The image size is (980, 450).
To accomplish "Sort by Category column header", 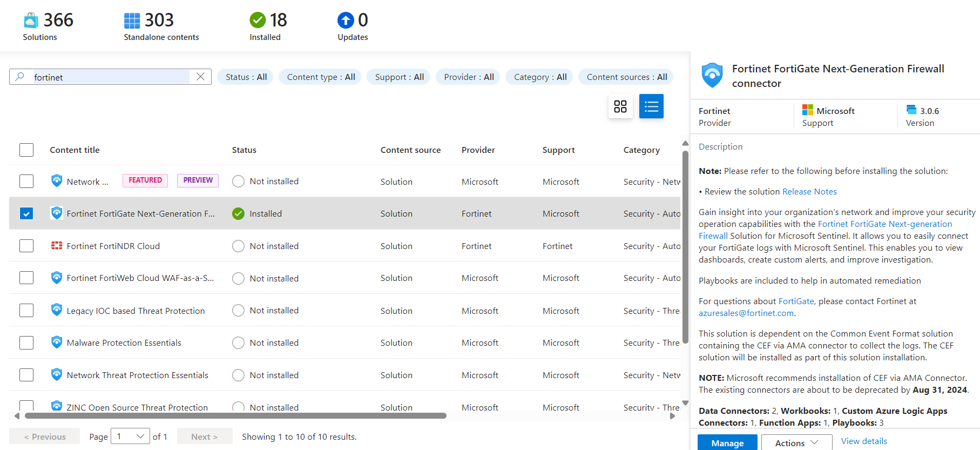I will point(641,150).
